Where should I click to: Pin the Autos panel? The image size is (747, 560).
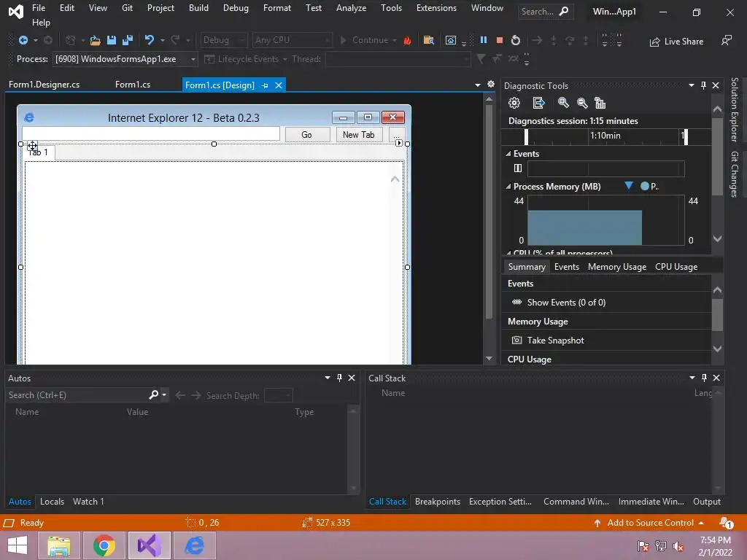click(339, 378)
